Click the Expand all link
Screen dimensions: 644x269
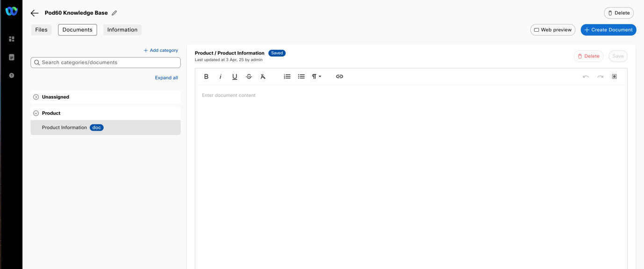[x=166, y=78]
